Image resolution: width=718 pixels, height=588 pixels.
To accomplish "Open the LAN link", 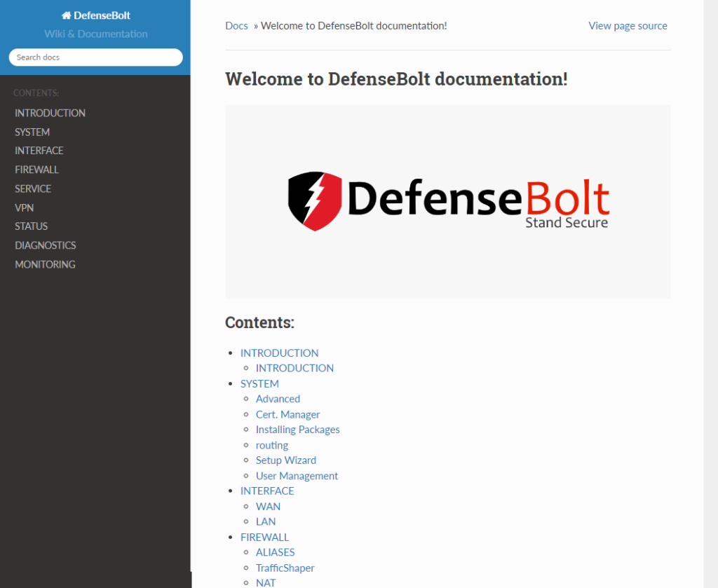I will 266,521.
